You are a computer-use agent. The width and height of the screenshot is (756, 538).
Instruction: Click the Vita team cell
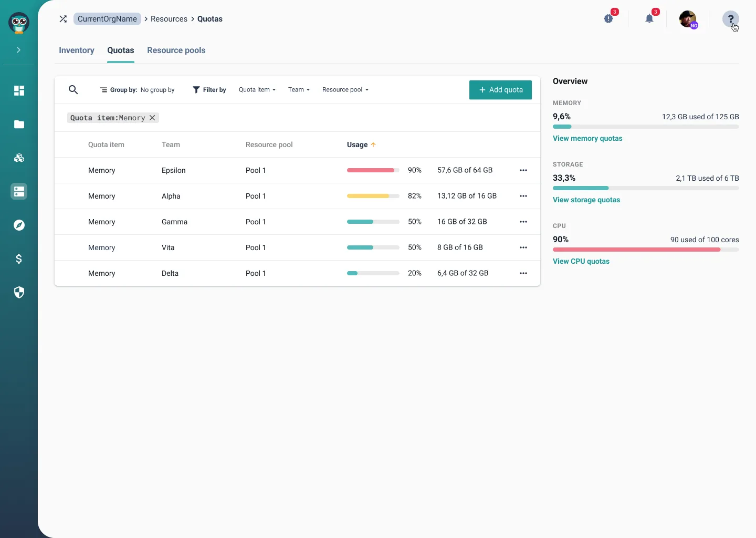[168, 247]
